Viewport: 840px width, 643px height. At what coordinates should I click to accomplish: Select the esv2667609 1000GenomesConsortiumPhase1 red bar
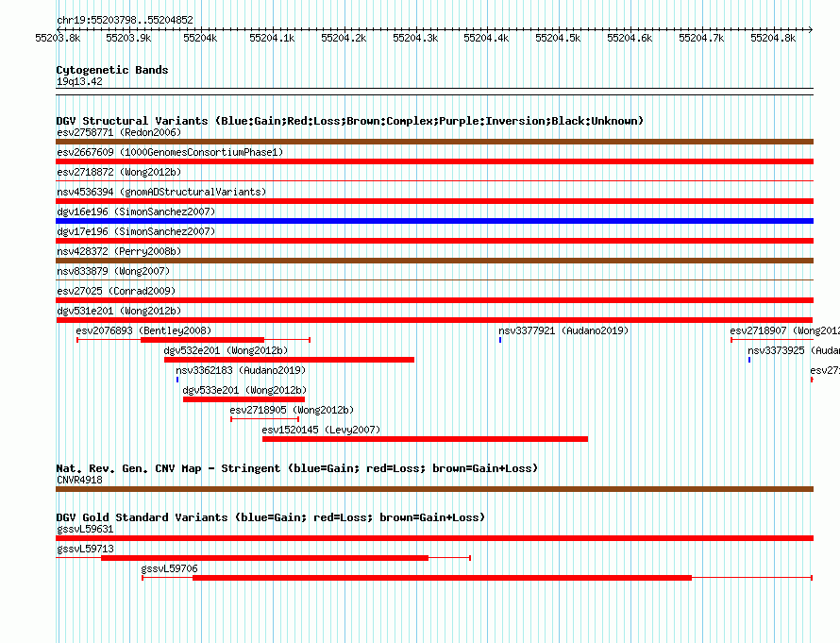(434, 161)
